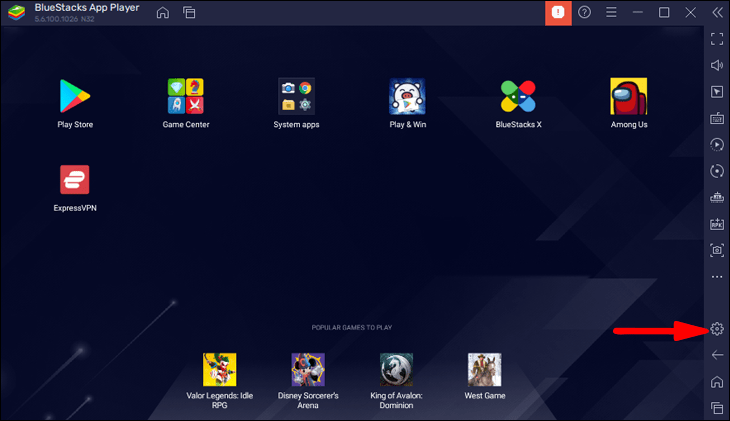730x421 pixels.
Task: Open the memory trim icon in sidebar
Action: tap(717, 197)
